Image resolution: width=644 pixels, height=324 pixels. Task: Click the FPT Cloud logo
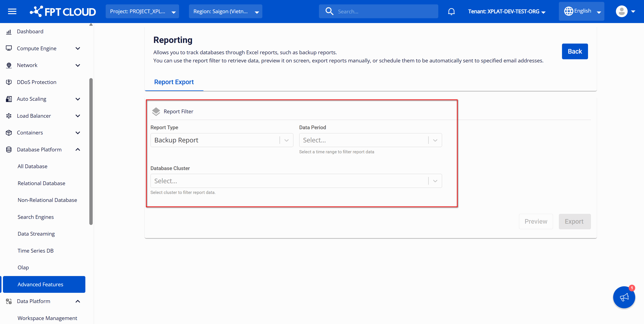point(63,12)
